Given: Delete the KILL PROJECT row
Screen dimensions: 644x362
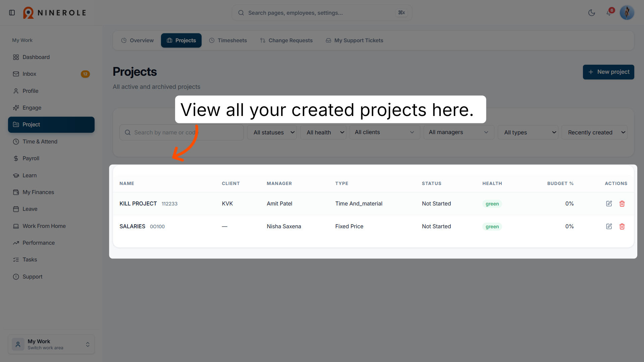Looking at the screenshot, I should click(x=622, y=203).
